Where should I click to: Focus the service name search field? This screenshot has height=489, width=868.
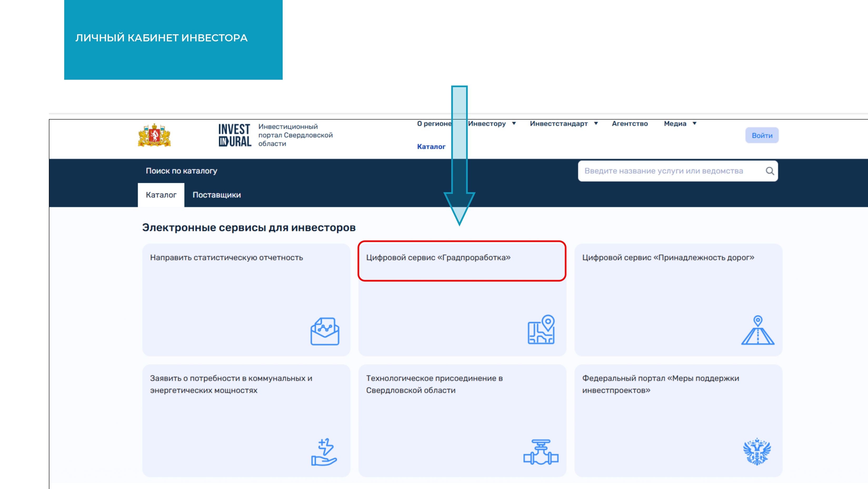tap(671, 171)
